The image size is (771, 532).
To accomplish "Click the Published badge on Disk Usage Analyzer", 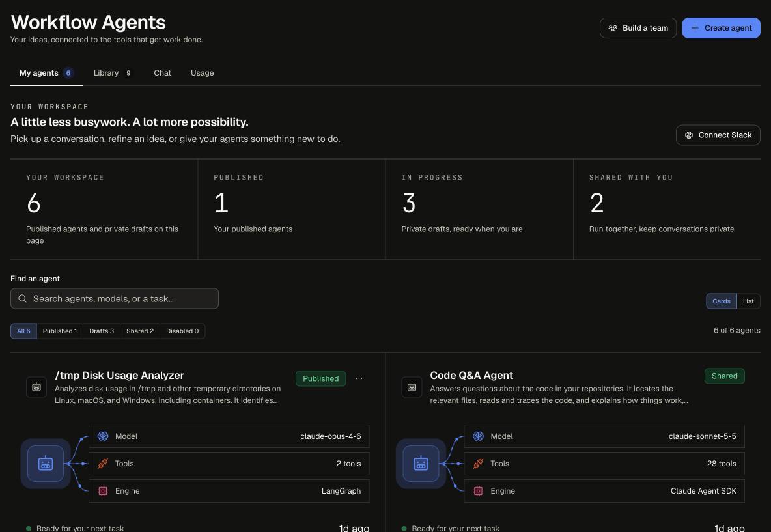I will 320,378.
